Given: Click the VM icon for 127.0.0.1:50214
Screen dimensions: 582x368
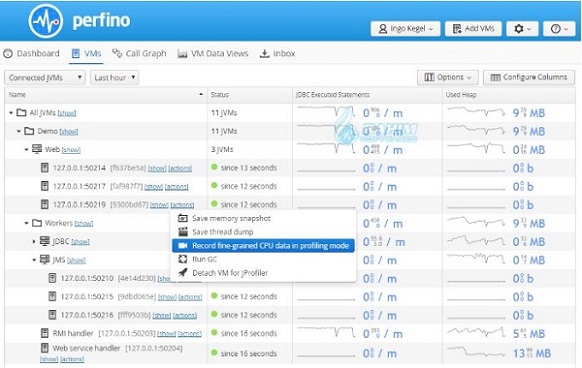Looking at the screenshot, I should coord(45,168).
